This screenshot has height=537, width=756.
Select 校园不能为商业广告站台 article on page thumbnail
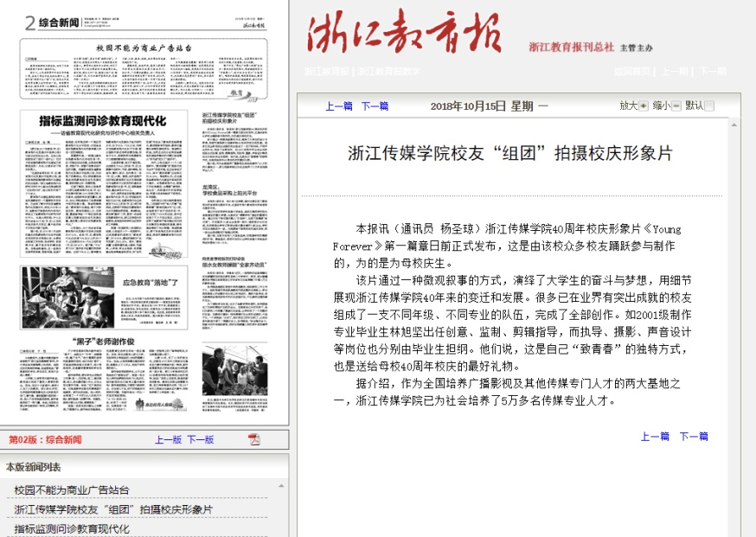click(x=144, y=69)
